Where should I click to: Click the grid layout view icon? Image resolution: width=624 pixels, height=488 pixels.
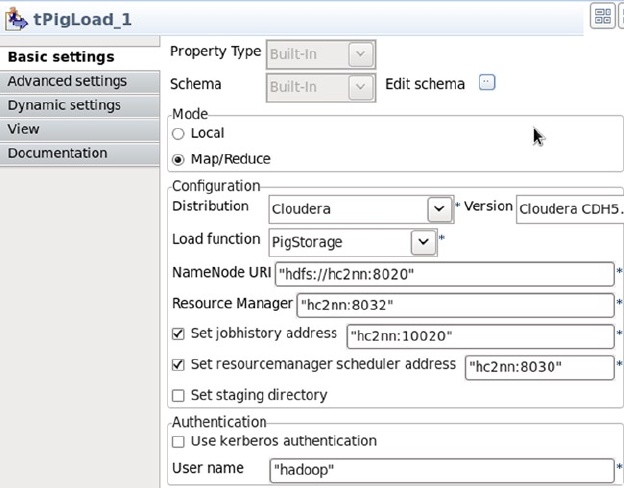(x=602, y=15)
